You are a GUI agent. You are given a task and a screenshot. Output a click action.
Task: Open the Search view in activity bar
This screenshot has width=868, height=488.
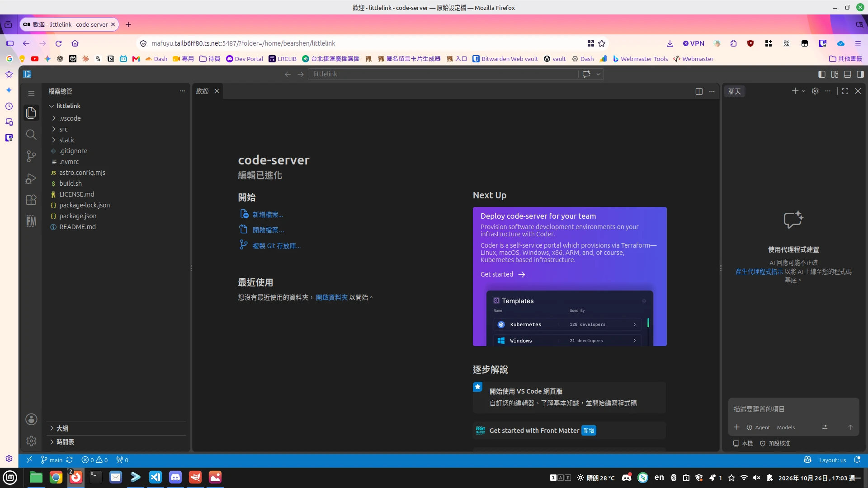coord(31,135)
